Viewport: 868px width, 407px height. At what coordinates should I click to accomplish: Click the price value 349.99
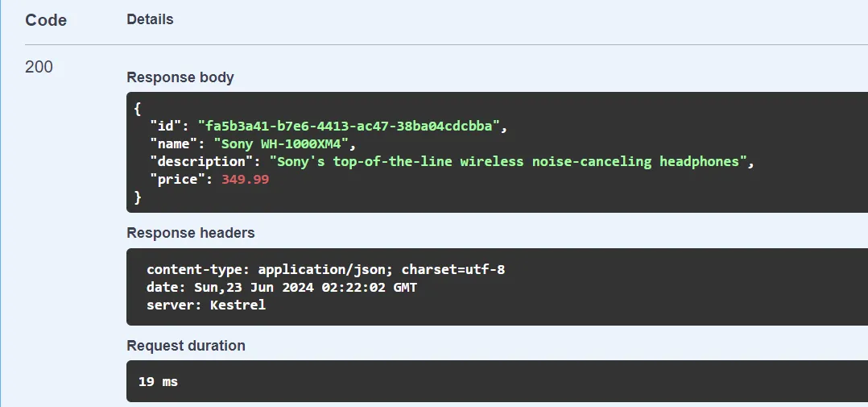pos(245,179)
